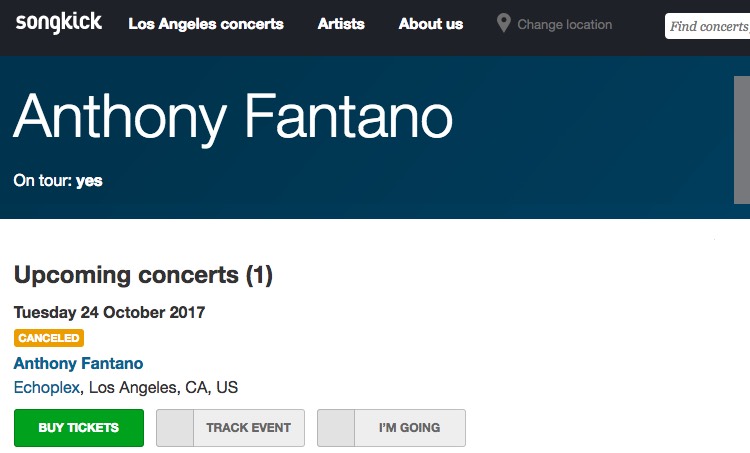Click the Upcoming concerts heading
This screenshot has width=750, height=453.
(x=143, y=275)
